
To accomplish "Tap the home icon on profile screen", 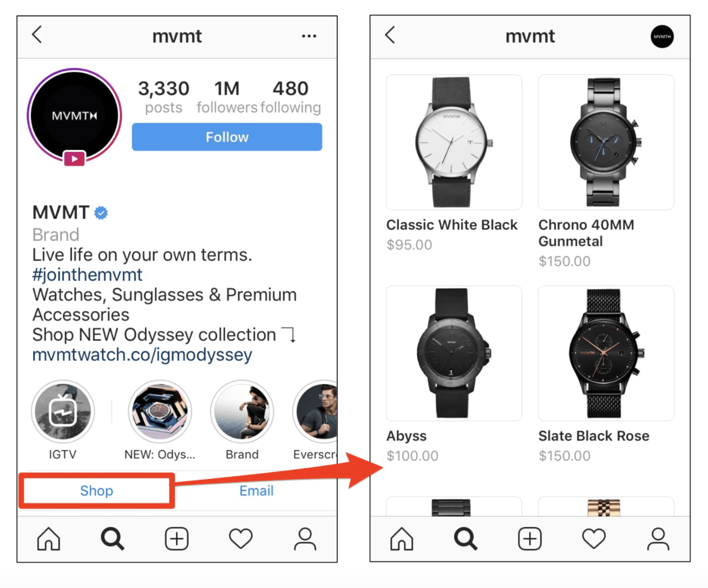I will pyautogui.click(x=49, y=539).
